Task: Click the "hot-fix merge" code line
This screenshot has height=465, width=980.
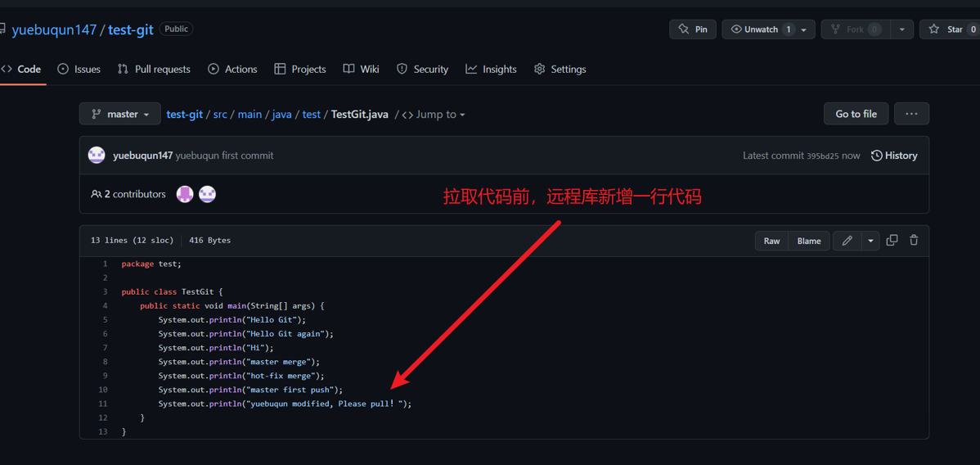Action: click(x=241, y=376)
